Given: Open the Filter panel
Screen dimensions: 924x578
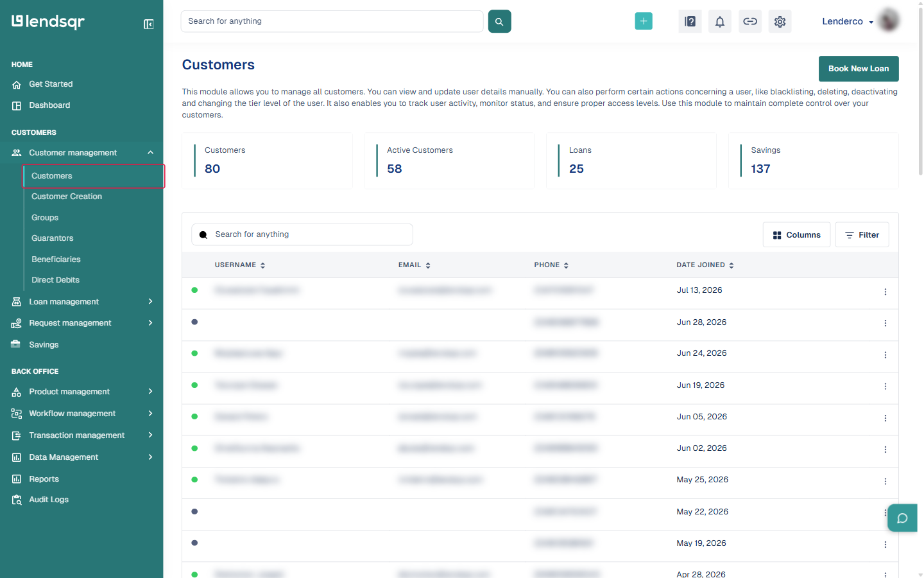Looking at the screenshot, I should click(862, 235).
